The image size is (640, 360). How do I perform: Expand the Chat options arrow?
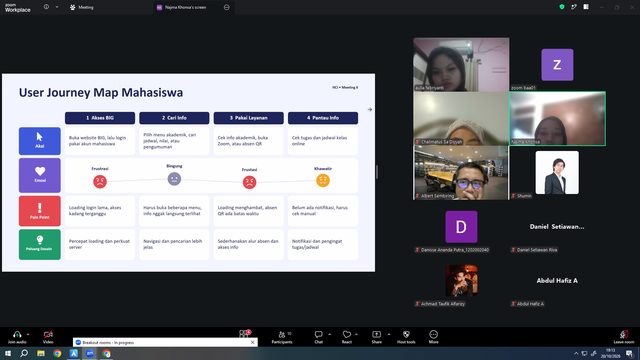[329, 334]
